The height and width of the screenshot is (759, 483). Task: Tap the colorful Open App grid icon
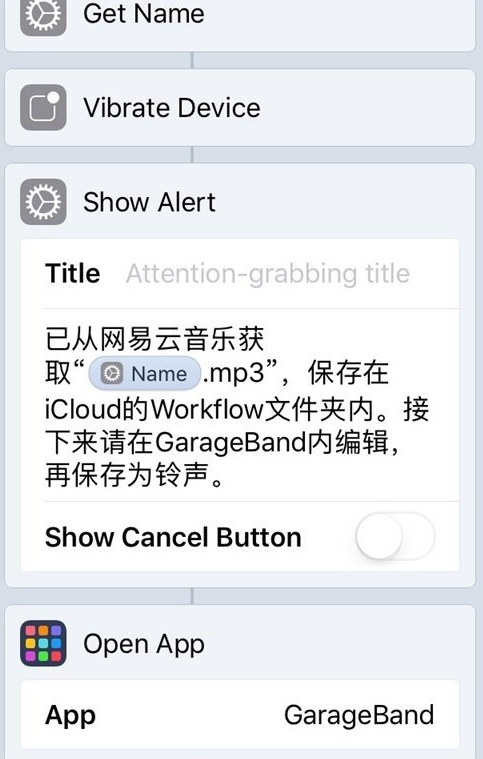[43, 643]
